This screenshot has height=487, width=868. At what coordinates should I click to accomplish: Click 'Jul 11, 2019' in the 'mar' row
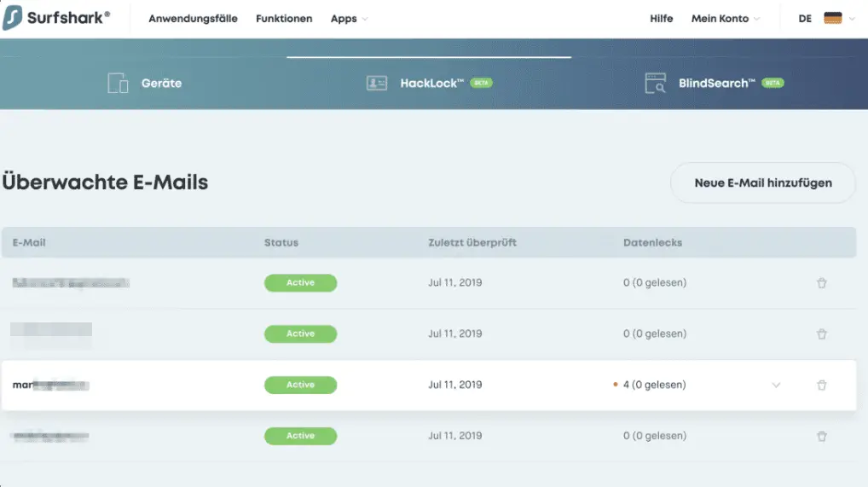click(455, 385)
